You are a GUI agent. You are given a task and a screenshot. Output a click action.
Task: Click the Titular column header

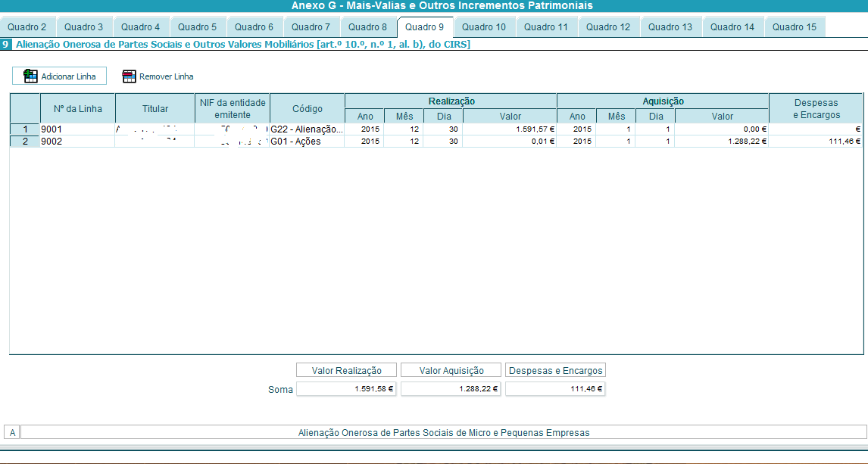[155, 109]
